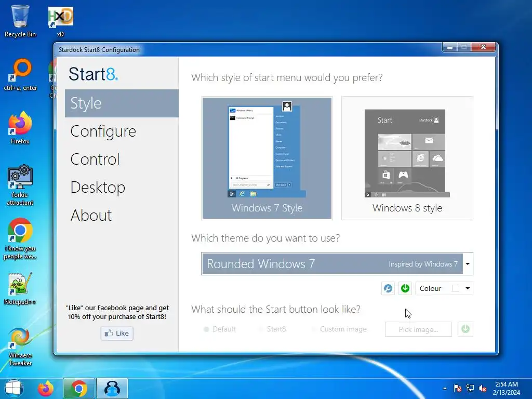Screen dimensions: 532x399
Task: Open the Desktop section
Action: click(x=98, y=188)
